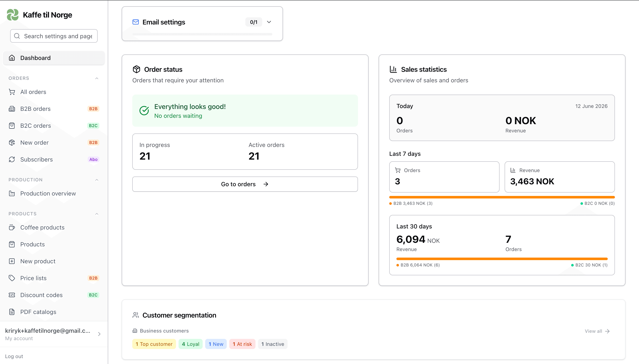Expand the Email settings card chevron

click(x=269, y=22)
